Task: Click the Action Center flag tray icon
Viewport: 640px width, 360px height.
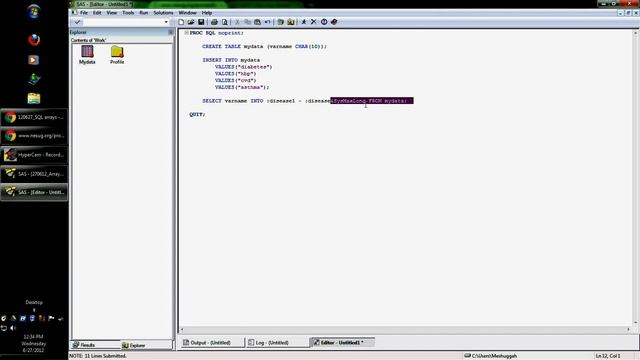Action: coord(51,318)
